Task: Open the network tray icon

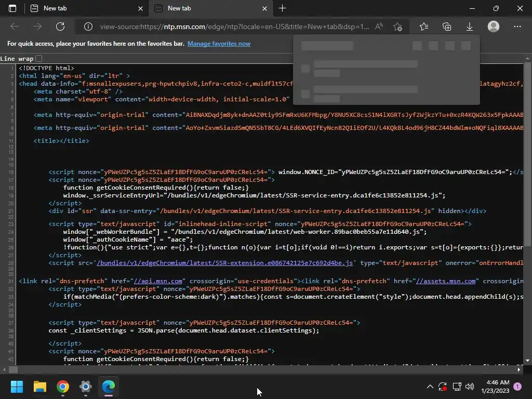Action: tap(457, 387)
